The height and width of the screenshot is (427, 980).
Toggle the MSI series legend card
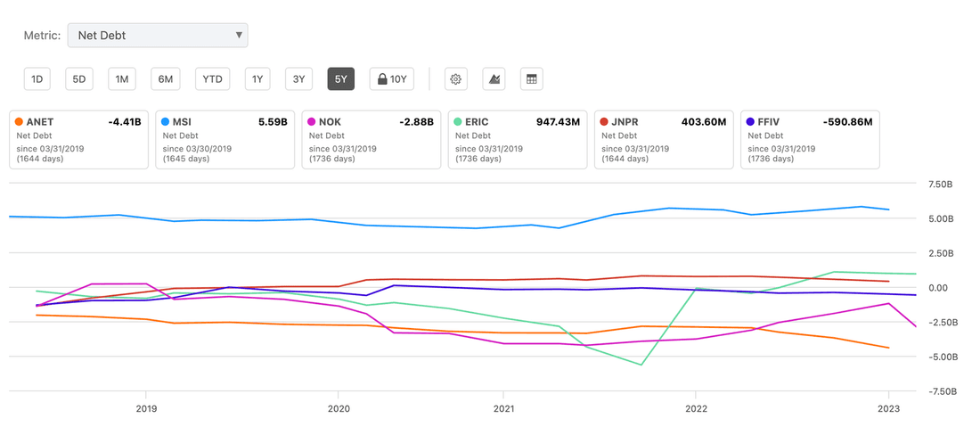tap(225, 140)
